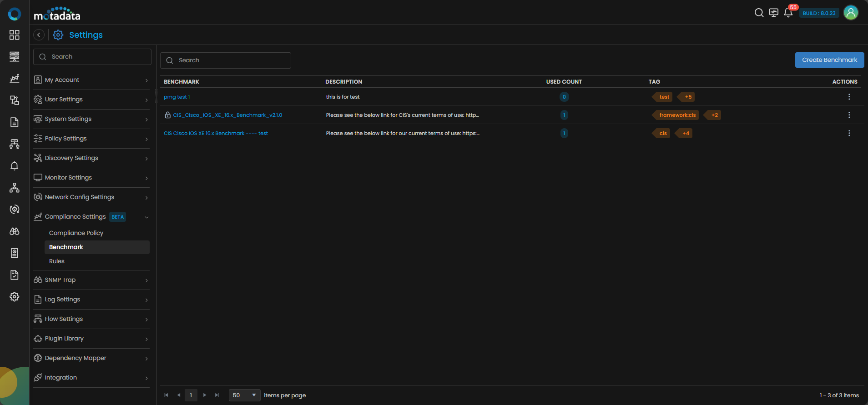Open the bell alerts icon in left rail
Viewport: 868px width, 405px height.
(15, 166)
